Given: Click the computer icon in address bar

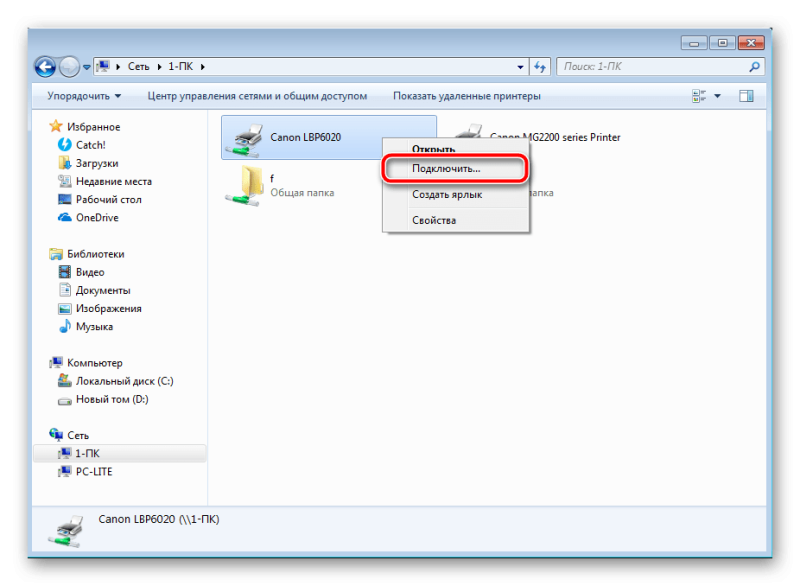Looking at the screenshot, I should click(104, 66).
